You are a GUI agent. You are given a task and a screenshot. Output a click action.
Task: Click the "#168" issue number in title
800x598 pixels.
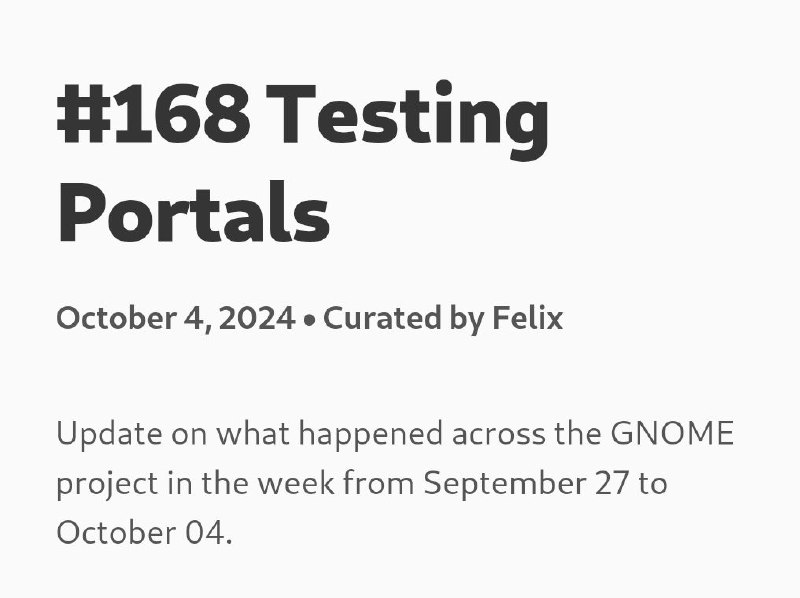pos(154,114)
